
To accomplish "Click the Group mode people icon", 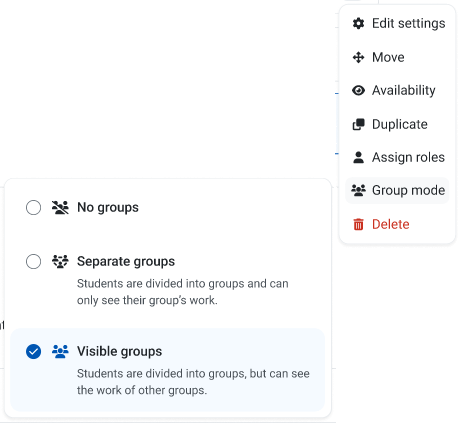I will 358,190.
